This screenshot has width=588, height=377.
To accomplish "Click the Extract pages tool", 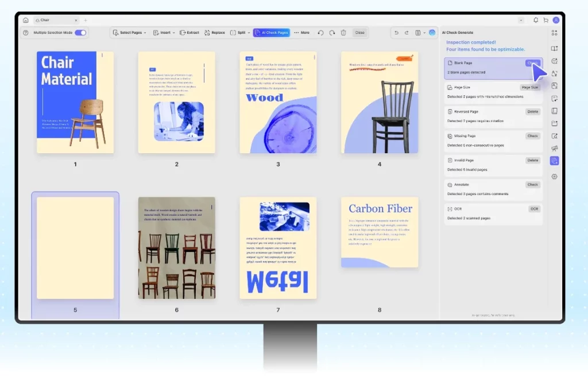I will (189, 33).
